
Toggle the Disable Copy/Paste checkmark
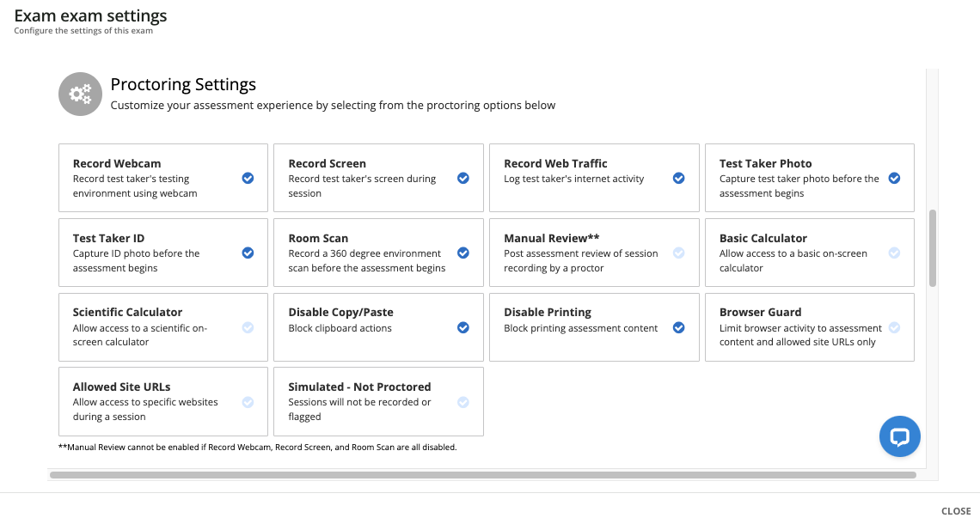(463, 328)
